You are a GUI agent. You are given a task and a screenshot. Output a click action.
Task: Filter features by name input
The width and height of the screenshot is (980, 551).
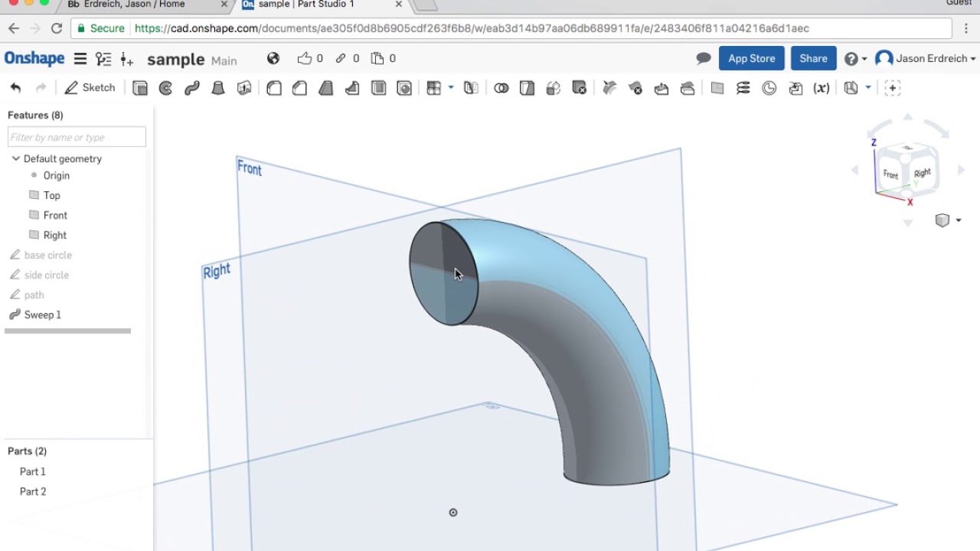click(x=77, y=137)
